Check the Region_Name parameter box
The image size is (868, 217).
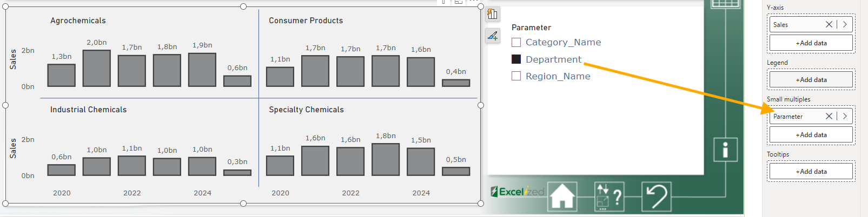tap(516, 76)
